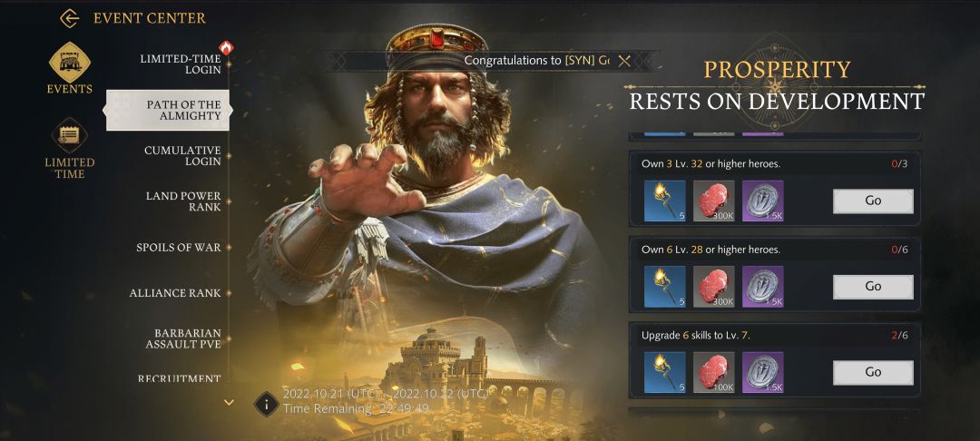This screenshot has width=980, height=441.
Task: Tap scepter reward in skills upgrade quest
Action: pos(665,372)
